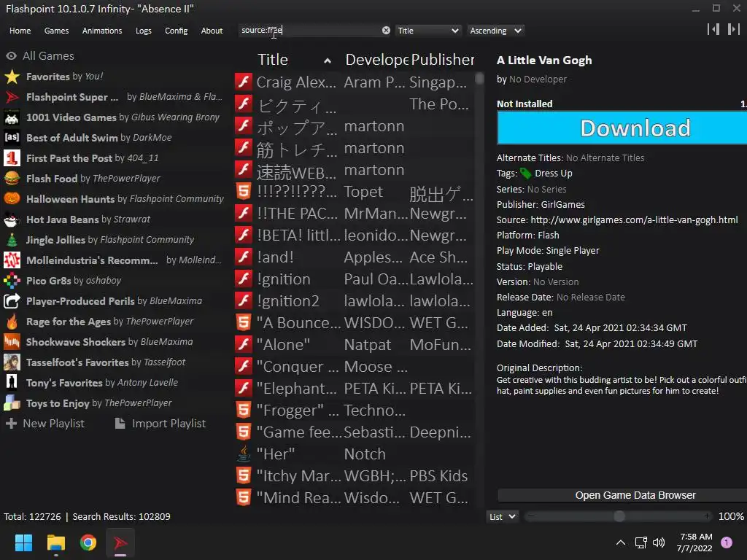Toggle the right sidebar panel icon
This screenshot has width=747, height=560.
click(733, 29)
